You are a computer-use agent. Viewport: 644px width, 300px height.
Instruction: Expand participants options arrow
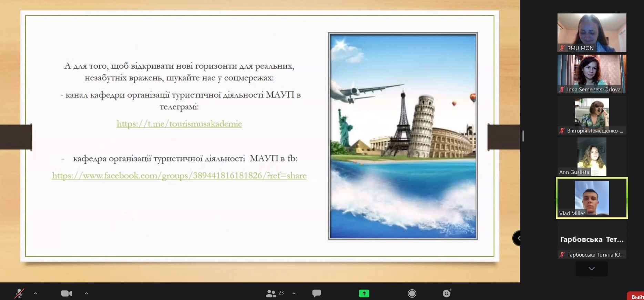point(294,293)
